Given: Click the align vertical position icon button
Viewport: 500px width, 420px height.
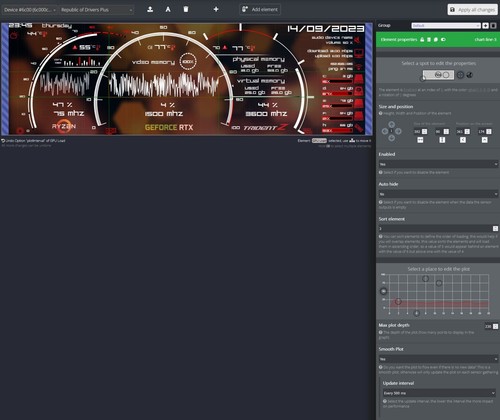Looking at the screenshot, I should click(x=485, y=140).
